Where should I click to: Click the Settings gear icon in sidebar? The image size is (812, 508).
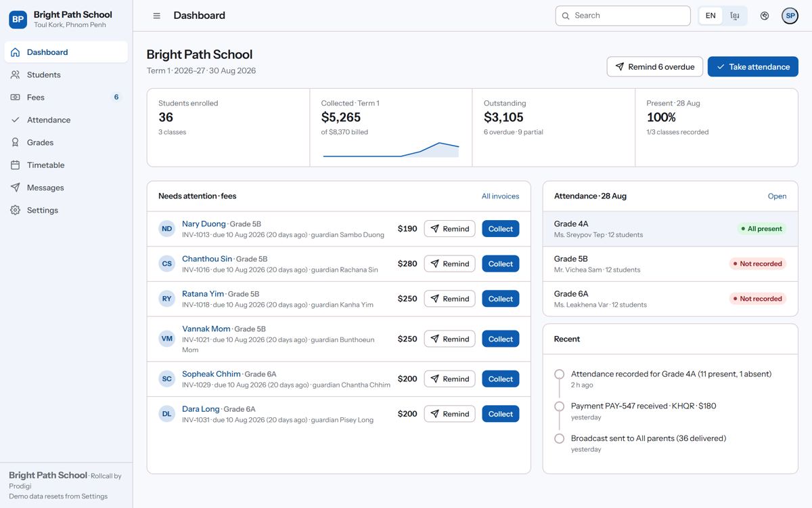coord(15,210)
